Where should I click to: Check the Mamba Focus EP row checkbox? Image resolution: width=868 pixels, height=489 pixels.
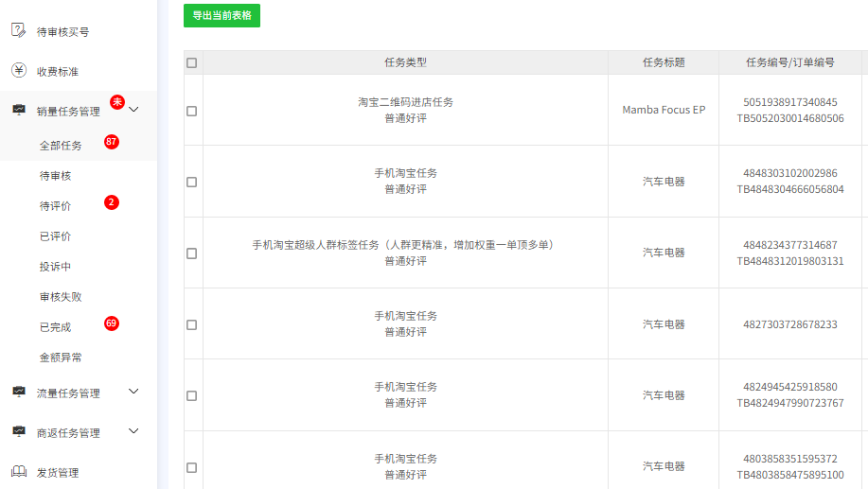192,111
